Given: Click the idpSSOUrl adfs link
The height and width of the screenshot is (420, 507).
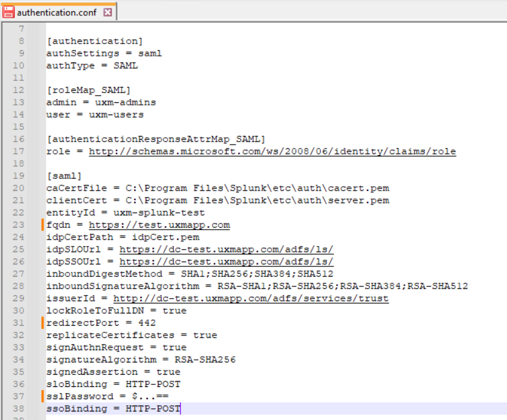Looking at the screenshot, I should click(x=223, y=261).
